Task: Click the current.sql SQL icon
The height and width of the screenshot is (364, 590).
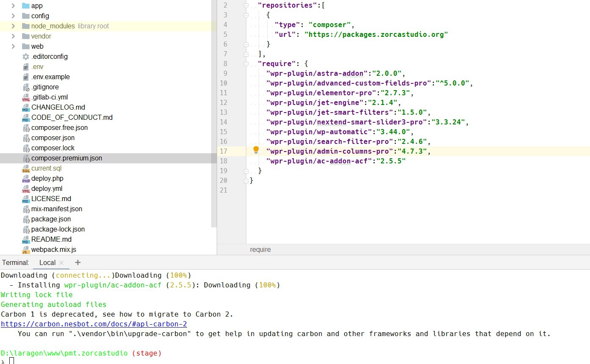Action: pyautogui.click(x=26, y=168)
